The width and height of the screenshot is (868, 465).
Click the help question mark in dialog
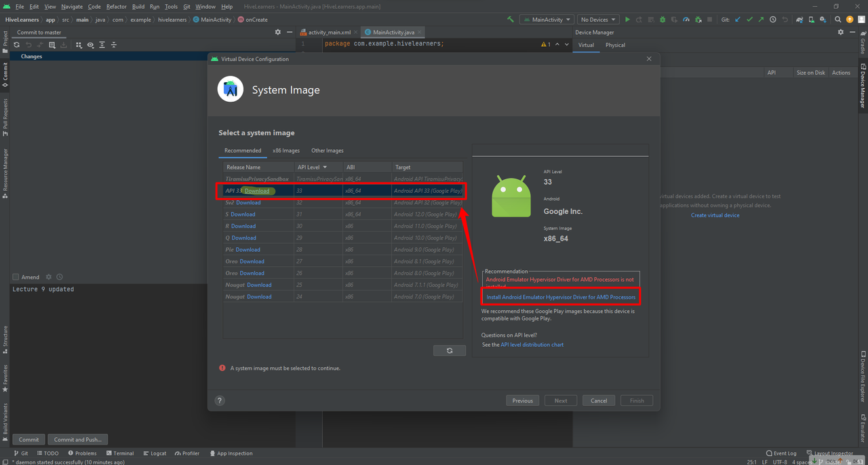(x=219, y=401)
